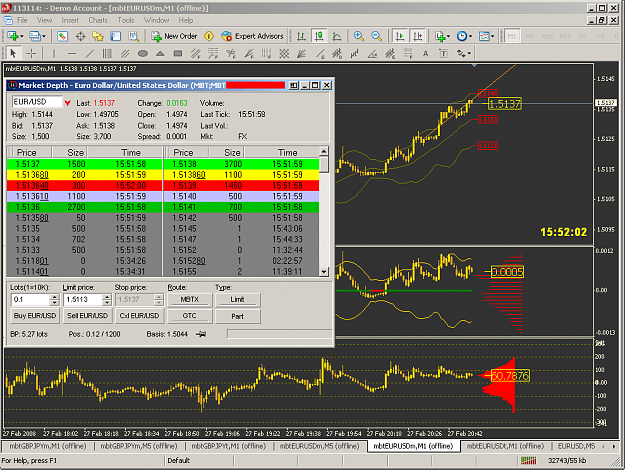The width and height of the screenshot is (625, 470).
Task: Click the Zoom In magnifier icon
Action: [x=359, y=36]
